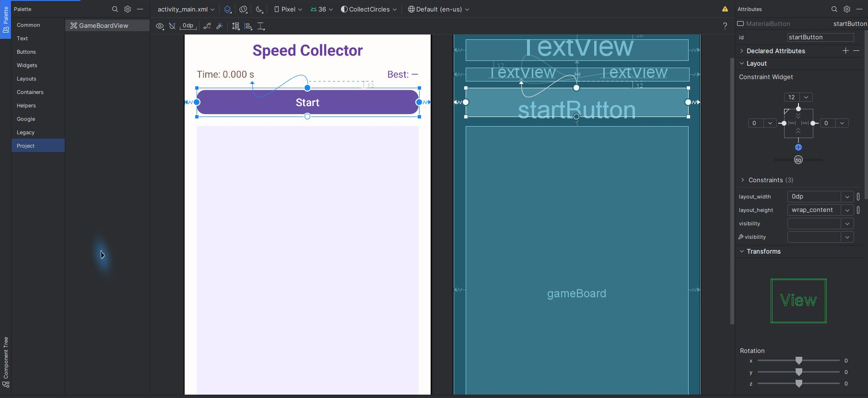The image size is (868, 398).
Task: Open the Guidelines tool icon
Action: pyautogui.click(x=261, y=26)
